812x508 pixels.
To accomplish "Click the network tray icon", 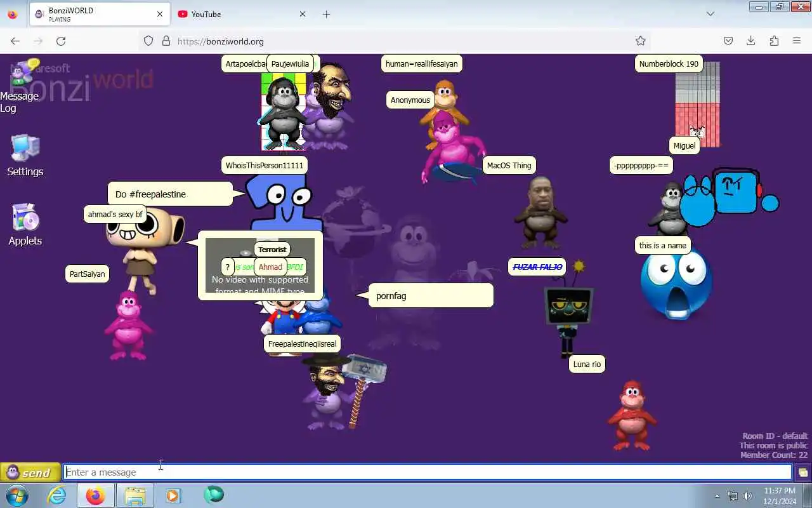I will (733, 496).
